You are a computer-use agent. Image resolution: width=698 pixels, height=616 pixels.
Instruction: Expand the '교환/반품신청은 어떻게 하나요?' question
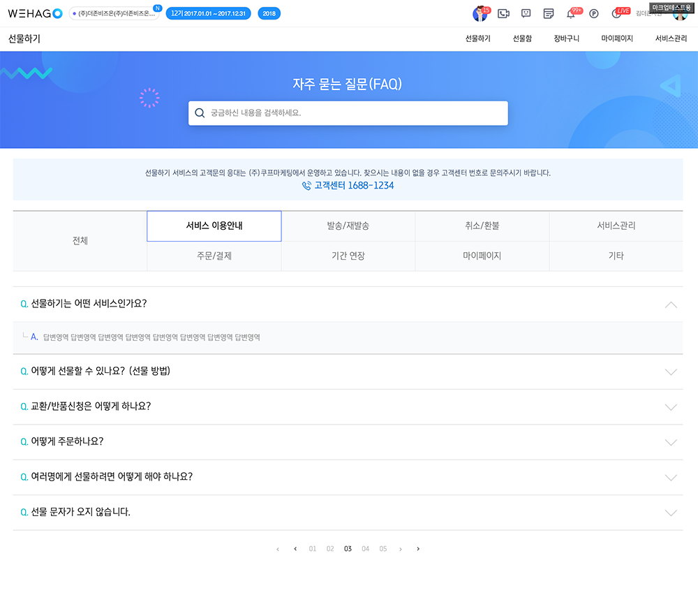[671, 407]
